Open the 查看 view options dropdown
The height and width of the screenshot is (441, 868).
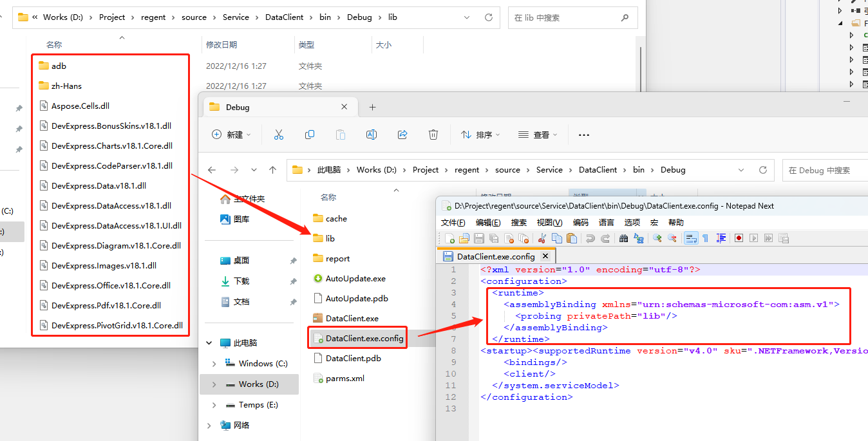537,134
